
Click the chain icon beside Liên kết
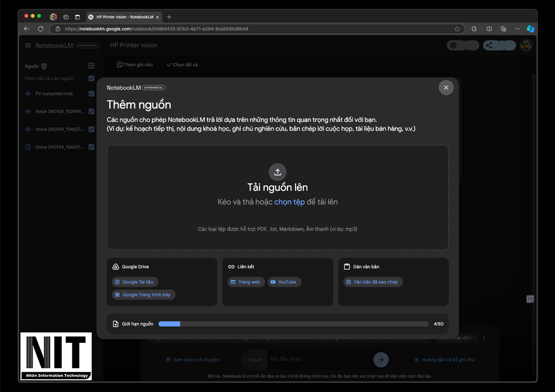[231, 267]
